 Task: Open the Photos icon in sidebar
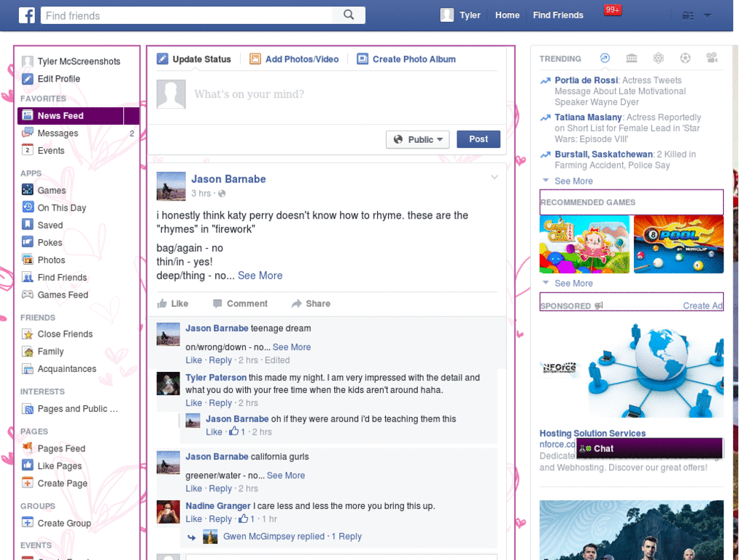pyautogui.click(x=28, y=260)
